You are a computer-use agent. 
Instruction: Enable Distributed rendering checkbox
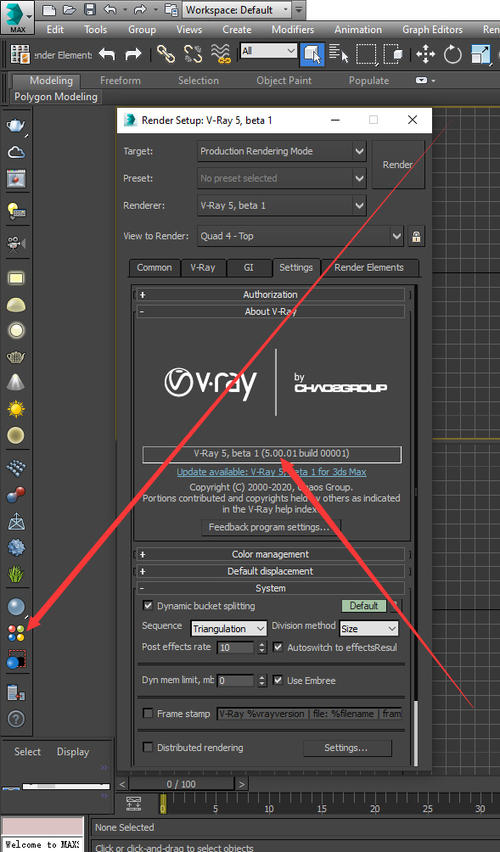pyautogui.click(x=147, y=747)
